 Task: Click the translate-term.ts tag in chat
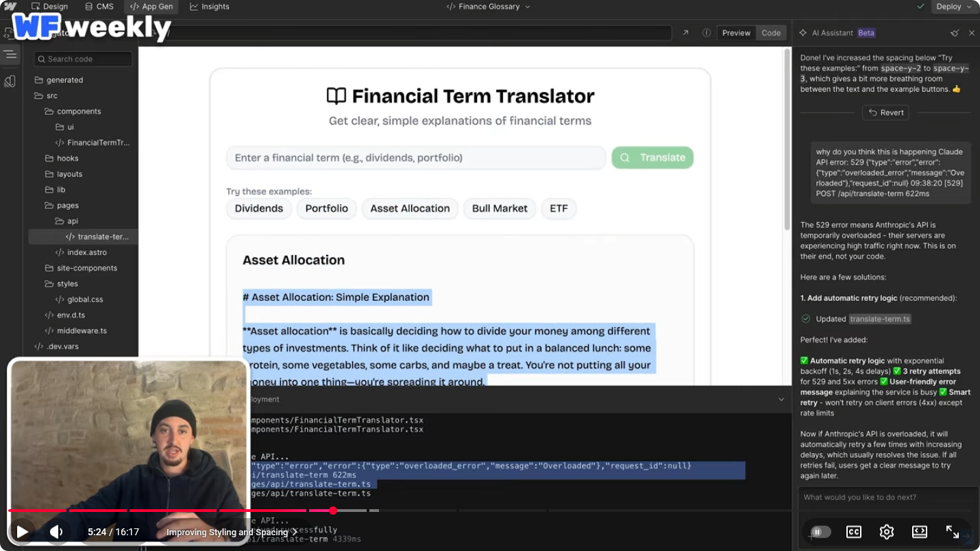click(x=880, y=319)
